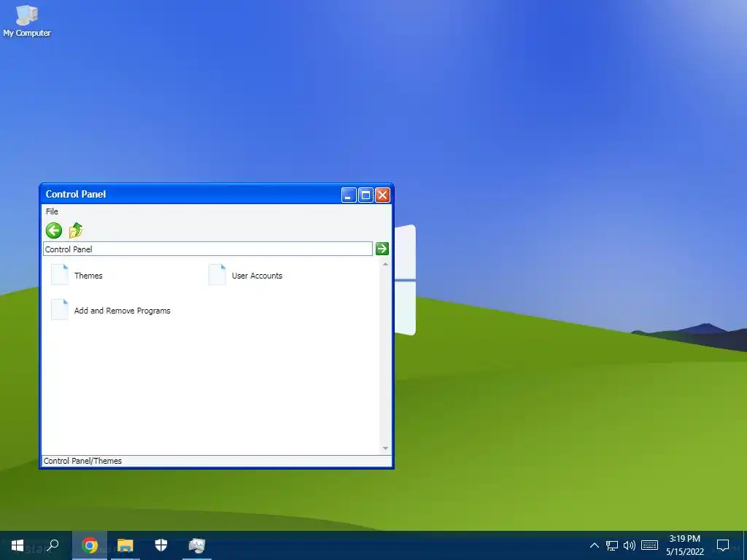The image size is (747, 560).
Task: Click the touch keyboard tray icon
Action: point(649,545)
